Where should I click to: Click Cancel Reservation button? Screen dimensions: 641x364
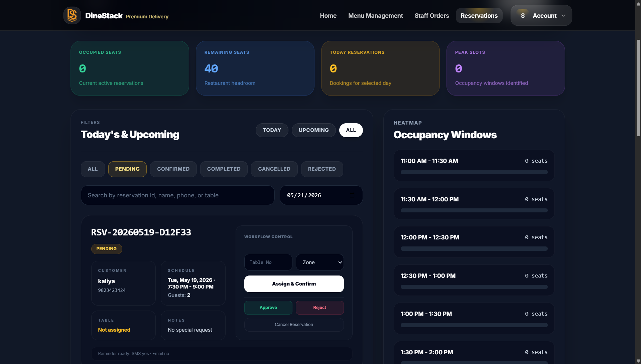click(x=294, y=325)
